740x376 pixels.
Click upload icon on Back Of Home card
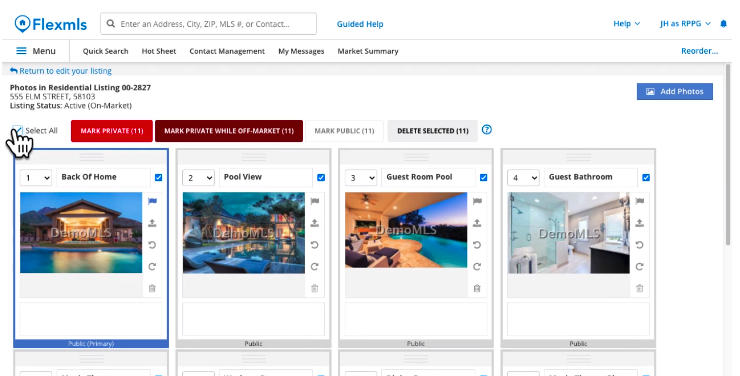(x=152, y=223)
